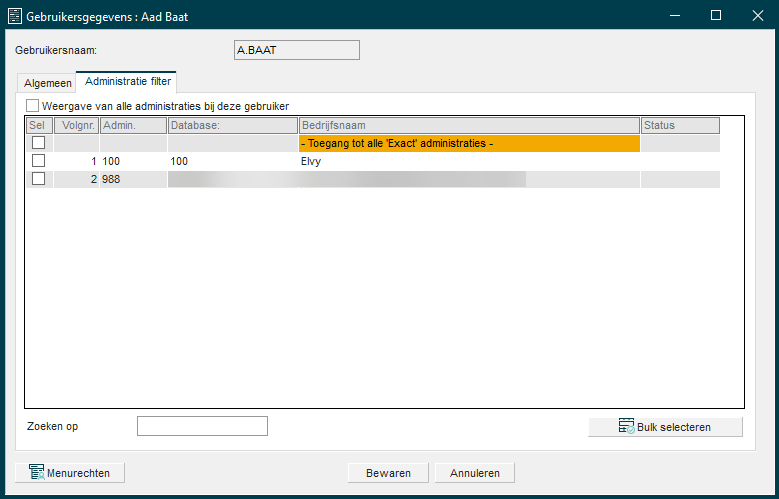Select the Elvy company name row

click(468, 161)
